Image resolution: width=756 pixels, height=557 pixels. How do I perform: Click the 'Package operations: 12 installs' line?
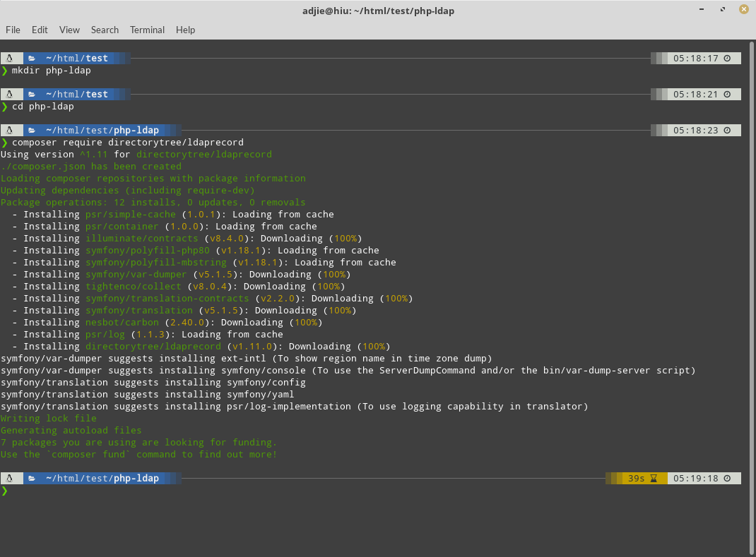pos(153,203)
